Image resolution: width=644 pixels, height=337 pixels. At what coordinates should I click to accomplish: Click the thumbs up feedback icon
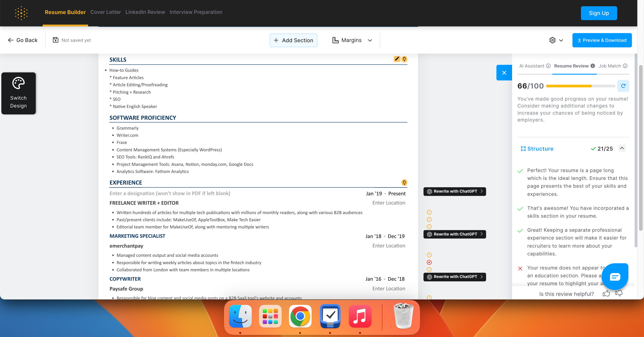click(x=606, y=293)
